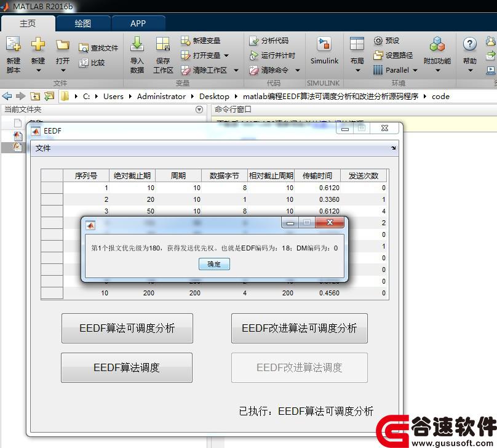
Task: Expand Clear Workspace (清除工作区) dropdown arrow
Action: pos(236,70)
